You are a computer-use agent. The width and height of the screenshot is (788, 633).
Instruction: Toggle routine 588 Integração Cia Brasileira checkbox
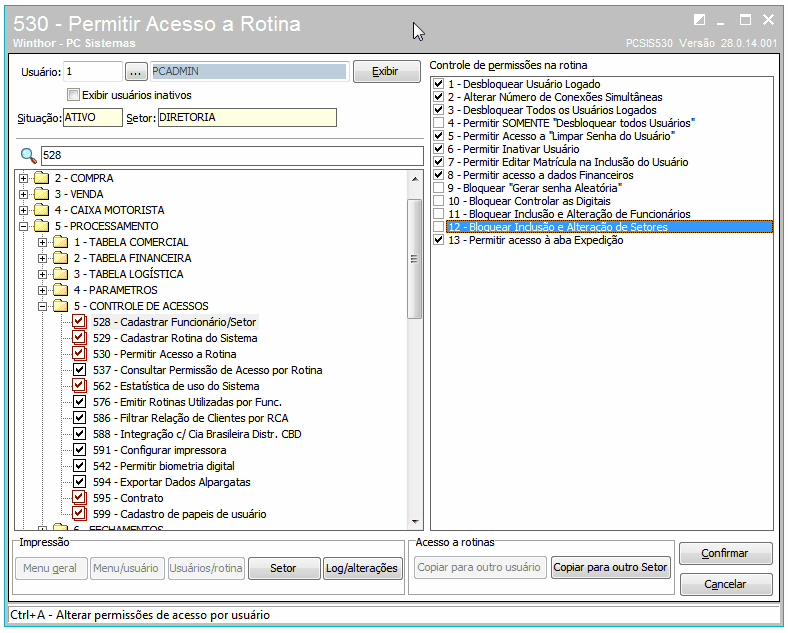pos(79,434)
